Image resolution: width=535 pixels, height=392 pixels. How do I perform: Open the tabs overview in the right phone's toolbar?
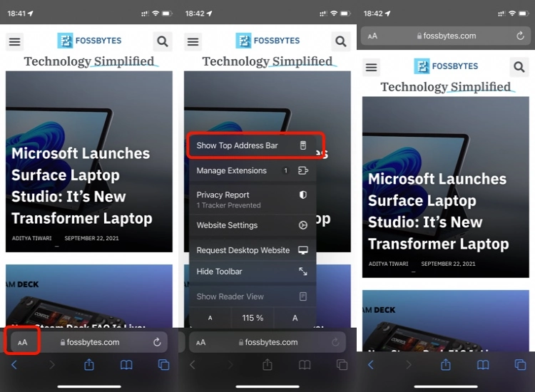tap(520, 365)
